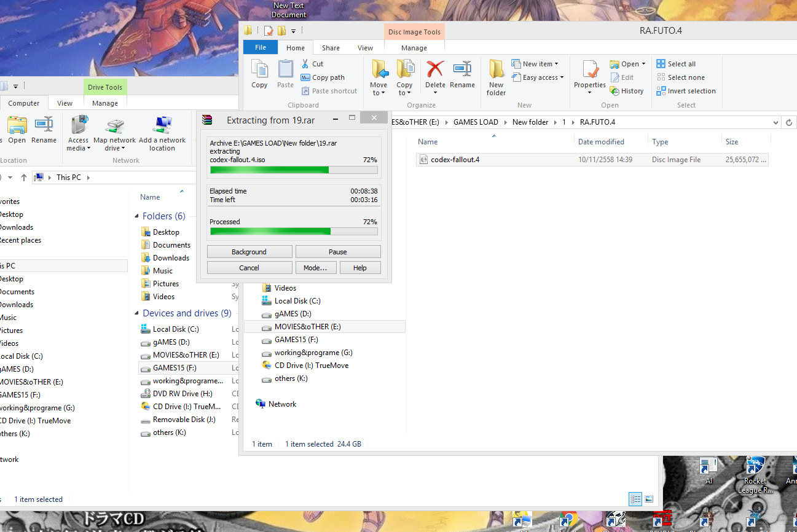Pause the WinRAR extraction
This screenshot has height=532, width=797.
pyautogui.click(x=338, y=252)
